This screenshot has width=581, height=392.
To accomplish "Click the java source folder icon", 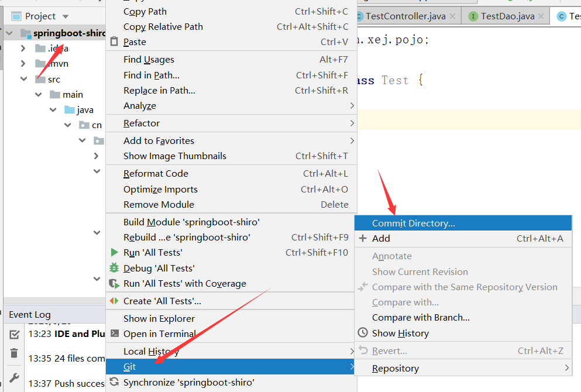I will pos(70,109).
